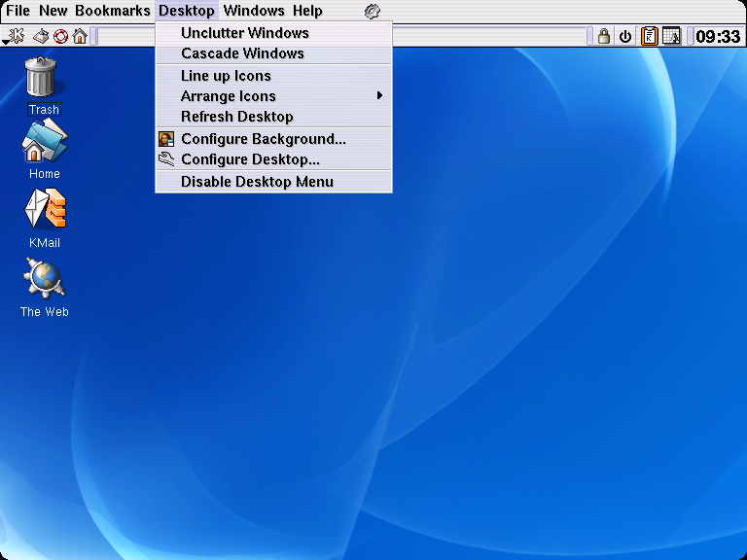Viewport: 747px width, 560px height.
Task: Click the applet handle left of the padlock
Action: tap(589, 36)
